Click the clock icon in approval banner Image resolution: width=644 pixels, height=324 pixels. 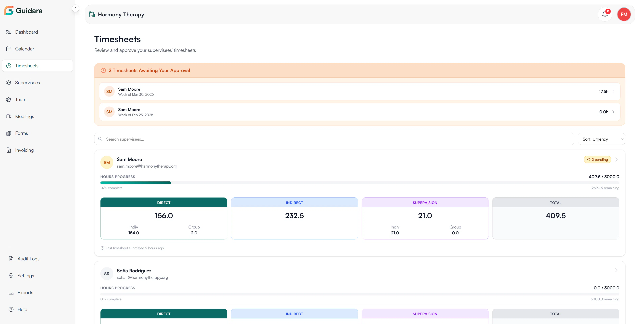click(x=103, y=70)
